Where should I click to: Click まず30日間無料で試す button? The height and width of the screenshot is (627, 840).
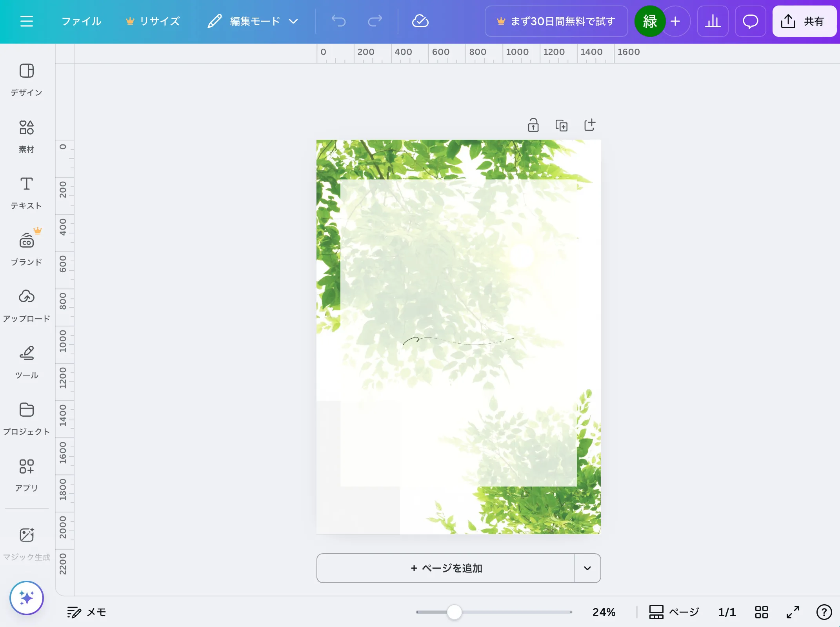tap(556, 21)
